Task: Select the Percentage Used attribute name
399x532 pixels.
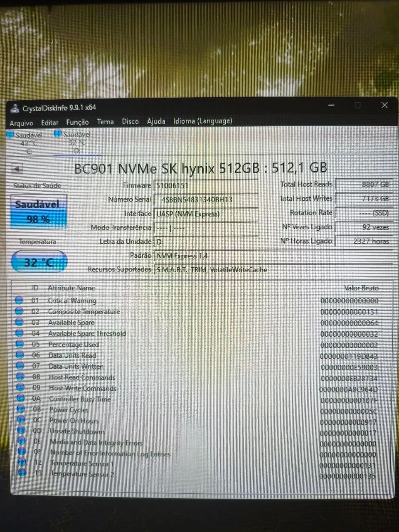Action: pos(74,345)
